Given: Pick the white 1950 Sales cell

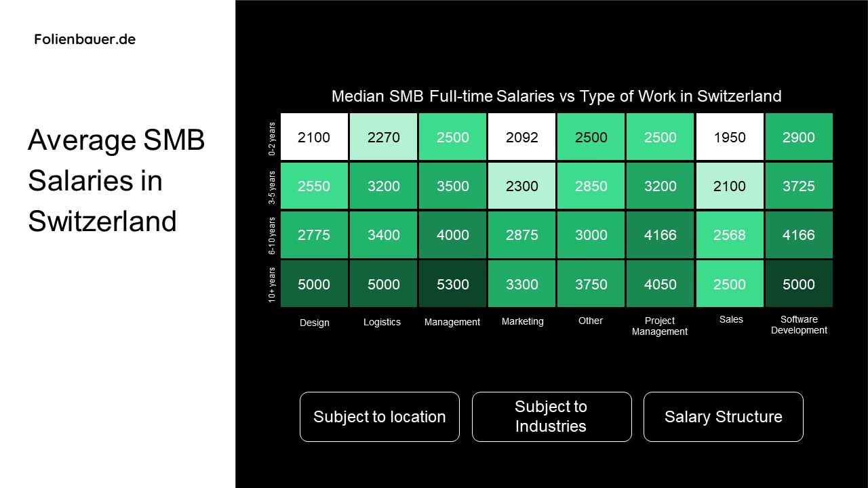Looking at the screenshot, I should pyautogui.click(x=730, y=137).
